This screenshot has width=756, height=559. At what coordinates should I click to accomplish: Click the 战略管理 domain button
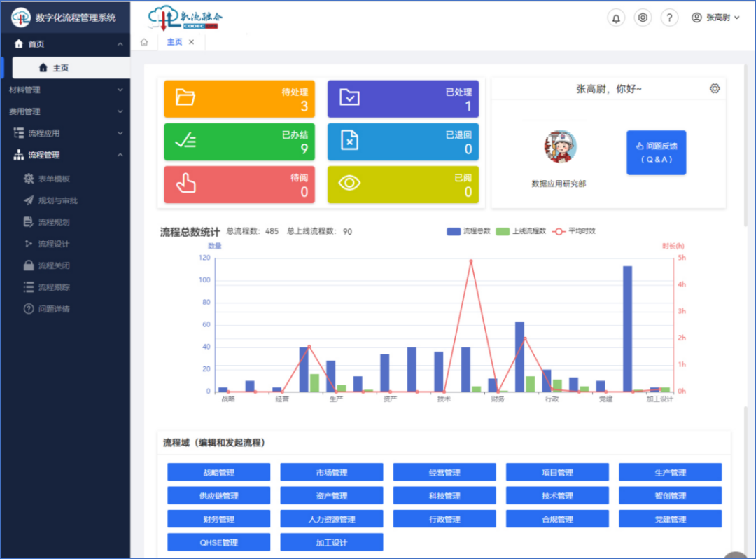click(x=219, y=472)
